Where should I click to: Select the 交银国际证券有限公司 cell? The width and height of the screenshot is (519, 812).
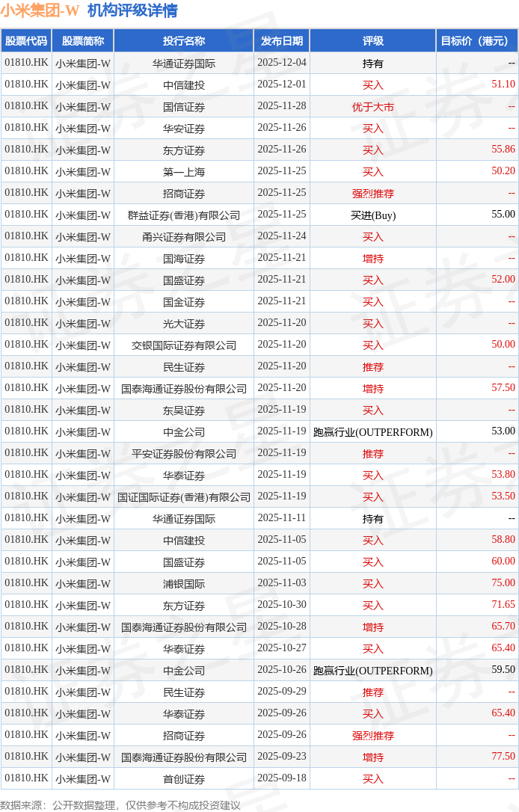click(184, 345)
